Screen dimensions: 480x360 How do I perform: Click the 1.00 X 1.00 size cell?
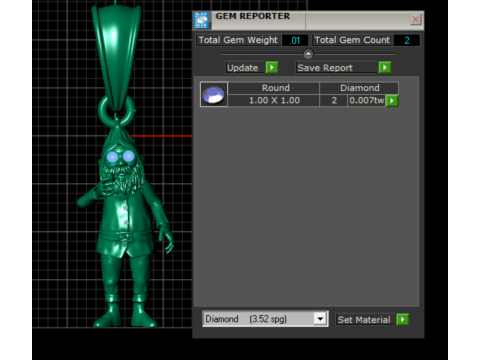point(274,100)
